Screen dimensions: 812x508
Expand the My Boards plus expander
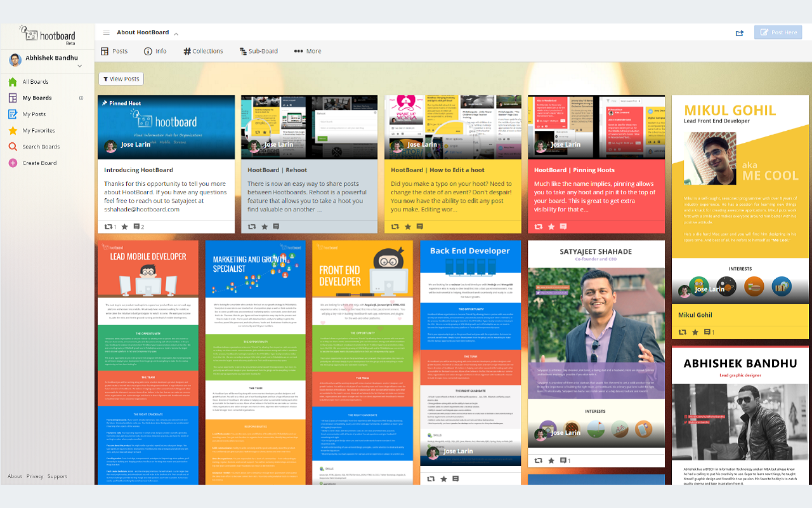pos(81,98)
